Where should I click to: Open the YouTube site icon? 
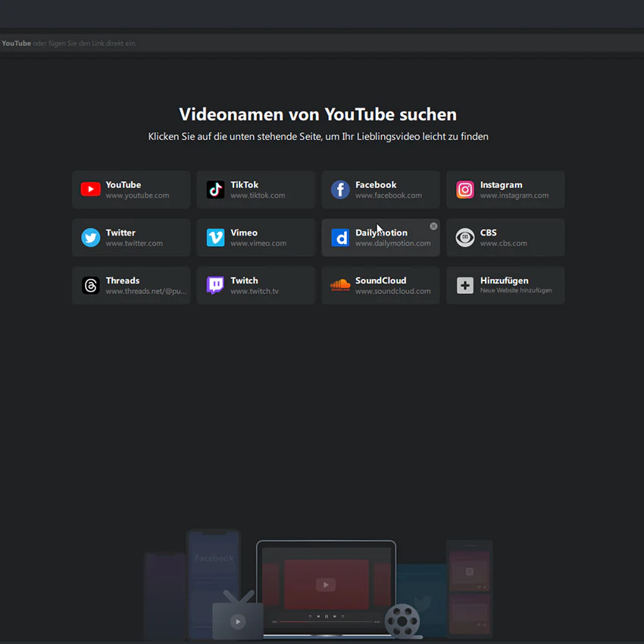(x=91, y=189)
